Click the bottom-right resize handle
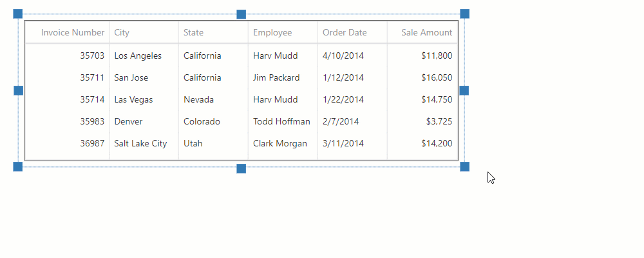This screenshot has width=644, height=258. coord(464,167)
